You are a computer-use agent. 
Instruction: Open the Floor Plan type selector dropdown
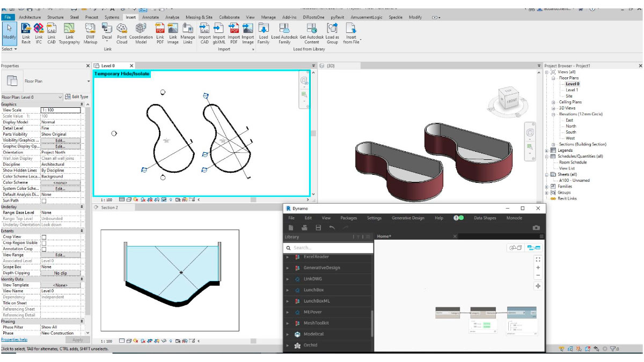pyautogui.click(x=88, y=82)
